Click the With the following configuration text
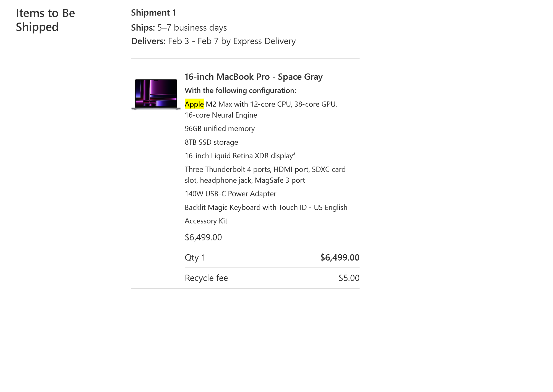Image resolution: width=553 pixels, height=392 pixels. (x=240, y=90)
